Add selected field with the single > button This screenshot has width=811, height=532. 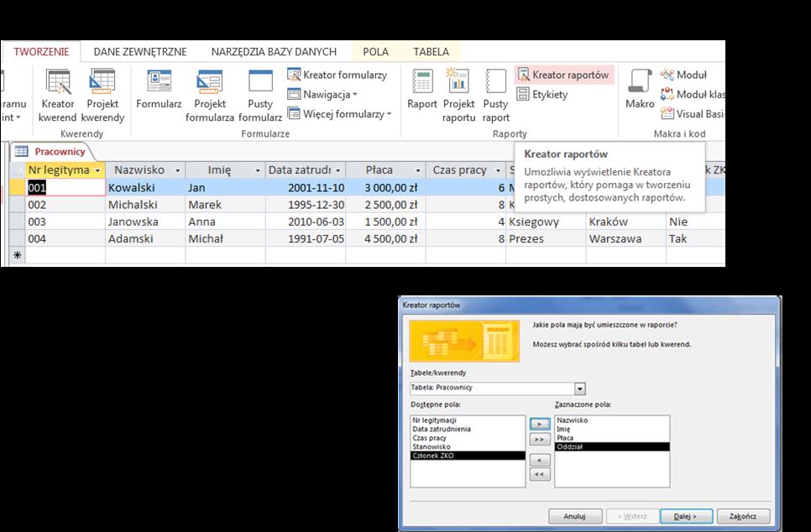[540, 424]
